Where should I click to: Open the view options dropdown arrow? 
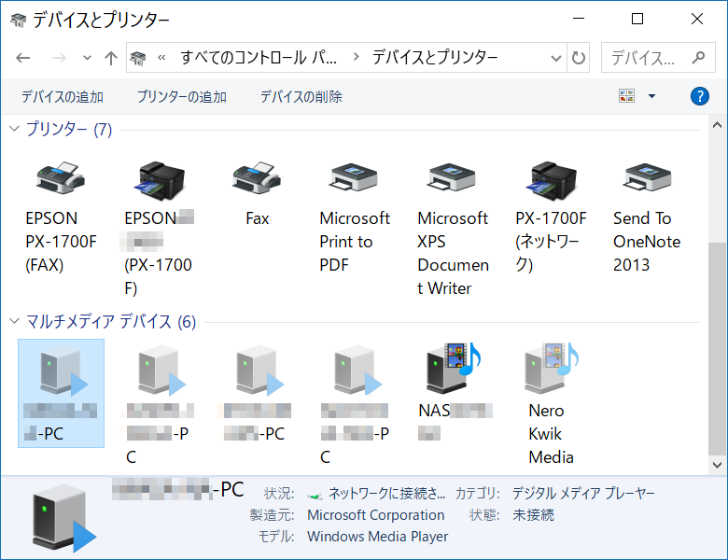[651, 96]
